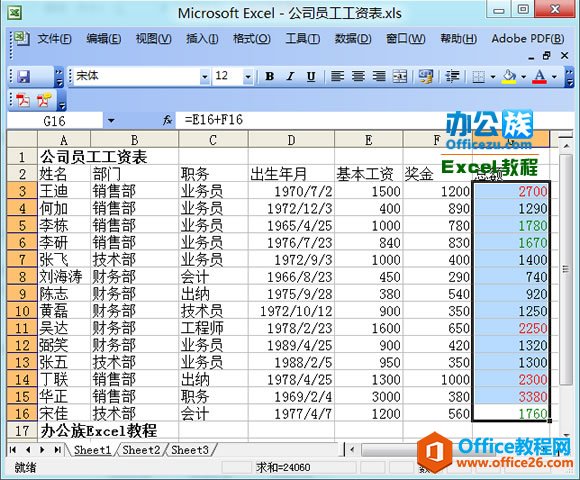Align text right in toolbar

tap(379, 77)
